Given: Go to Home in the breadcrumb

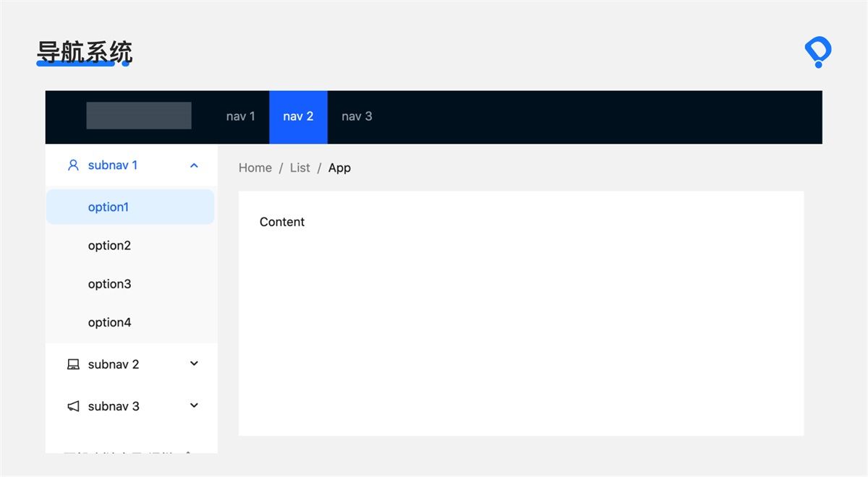Looking at the screenshot, I should tap(255, 168).
